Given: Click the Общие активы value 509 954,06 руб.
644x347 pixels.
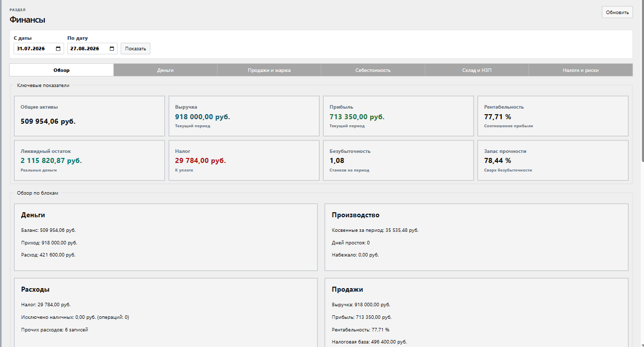Looking at the screenshot, I should coord(48,121).
